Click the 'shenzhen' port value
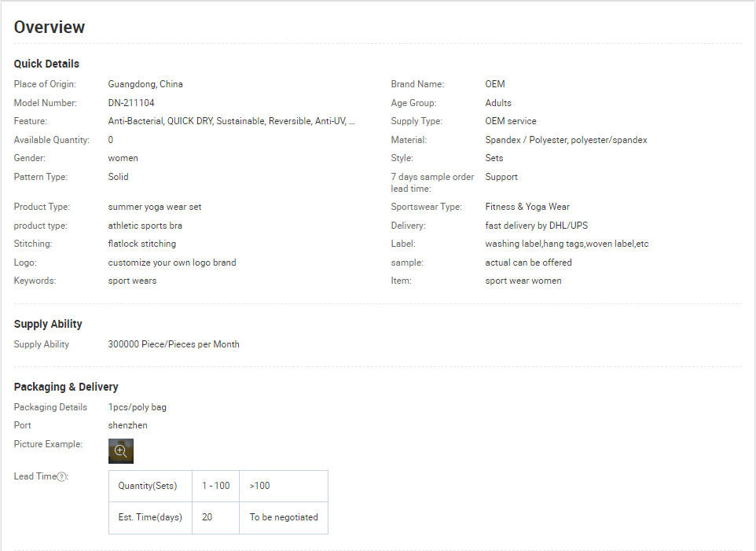756x551 pixels. point(127,425)
